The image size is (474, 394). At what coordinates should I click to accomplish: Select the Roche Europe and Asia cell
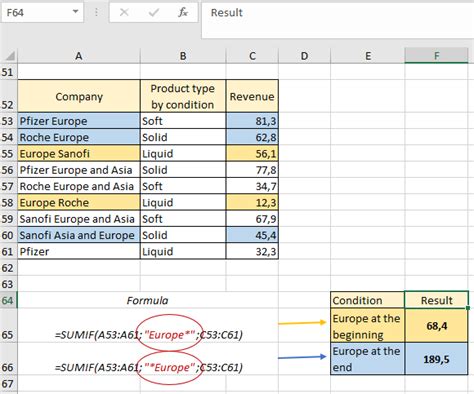(x=79, y=186)
